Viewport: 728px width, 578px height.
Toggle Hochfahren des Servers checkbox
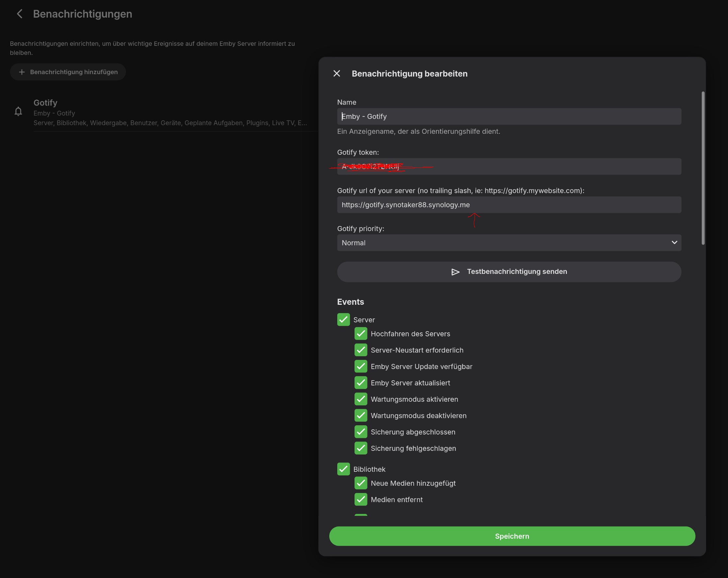(361, 334)
